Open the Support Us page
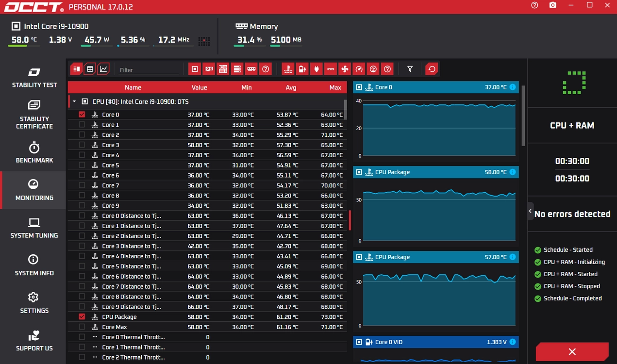 coord(34,341)
